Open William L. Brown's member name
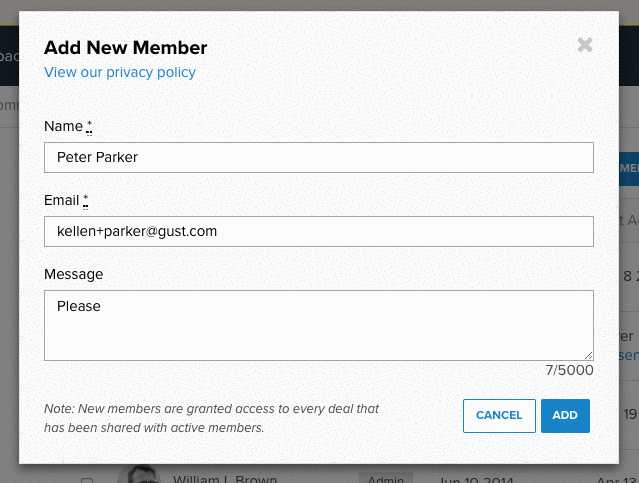The height and width of the screenshot is (483, 639). tap(225, 479)
